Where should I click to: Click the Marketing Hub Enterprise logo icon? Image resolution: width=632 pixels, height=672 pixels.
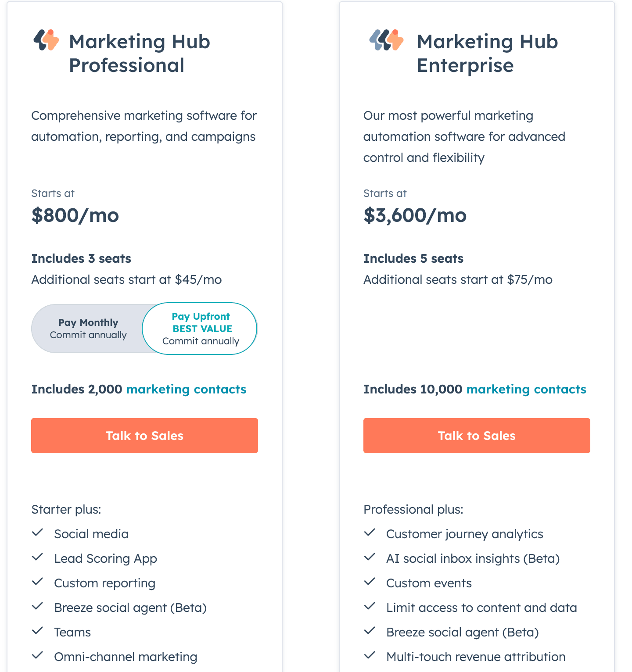coord(386,40)
